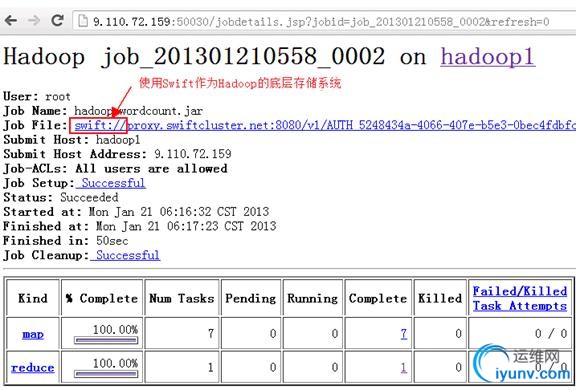The width and height of the screenshot is (576, 390).
Task: Select the job name hadoop-wordcount.jar
Action: coord(138,111)
